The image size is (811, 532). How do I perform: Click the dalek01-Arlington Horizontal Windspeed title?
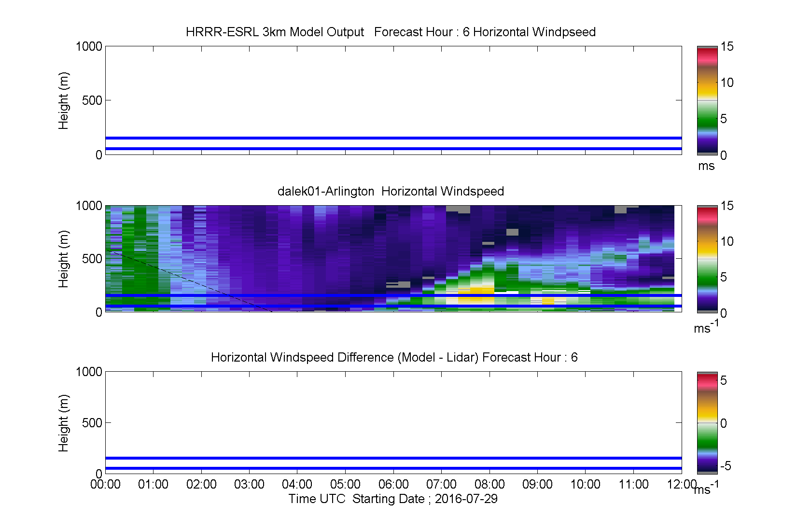(x=391, y=191)
